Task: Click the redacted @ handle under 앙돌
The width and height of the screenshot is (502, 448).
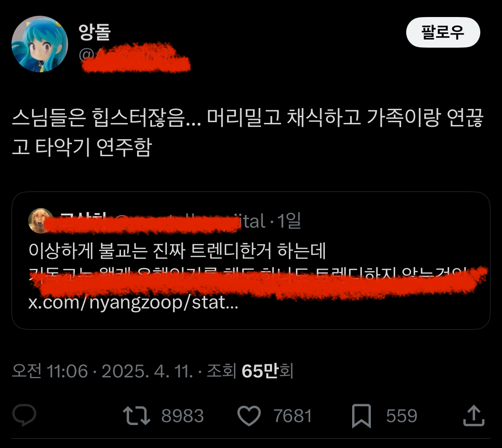Action: click(135, 57)
